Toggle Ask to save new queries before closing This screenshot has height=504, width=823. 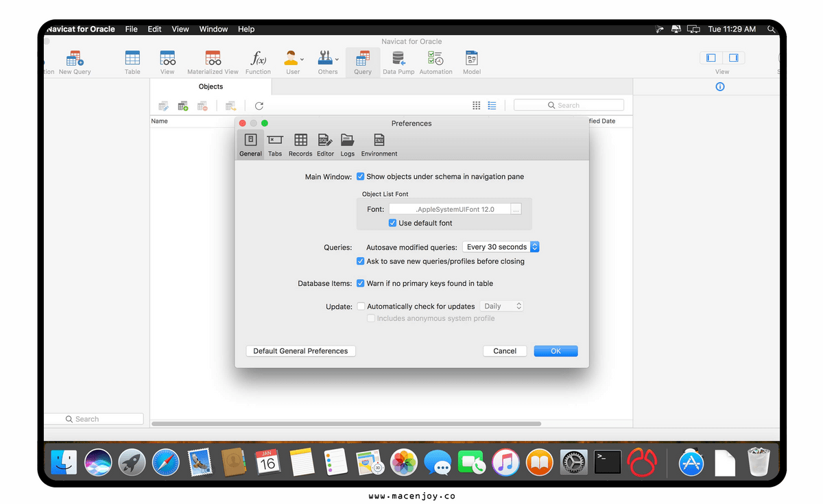[x=361, y=261]
